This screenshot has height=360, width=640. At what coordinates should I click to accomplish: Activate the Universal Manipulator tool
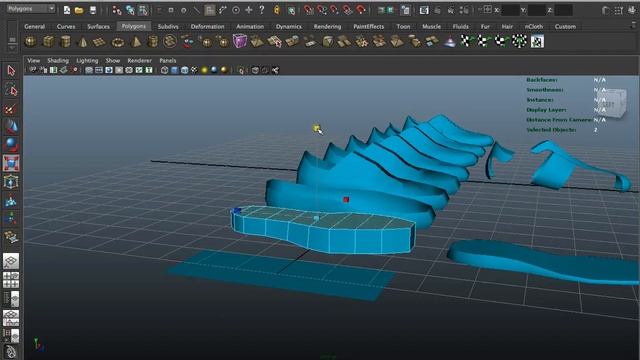pyautogui.click(x=11, y=182)
